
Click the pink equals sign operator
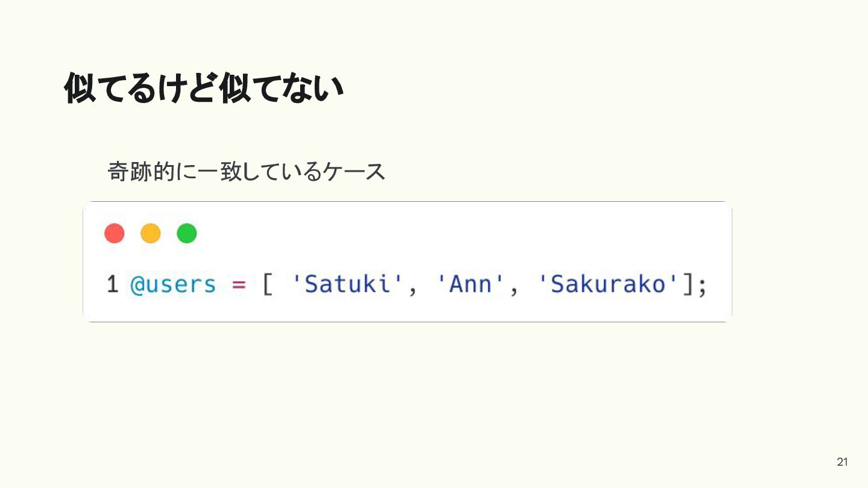239,285
